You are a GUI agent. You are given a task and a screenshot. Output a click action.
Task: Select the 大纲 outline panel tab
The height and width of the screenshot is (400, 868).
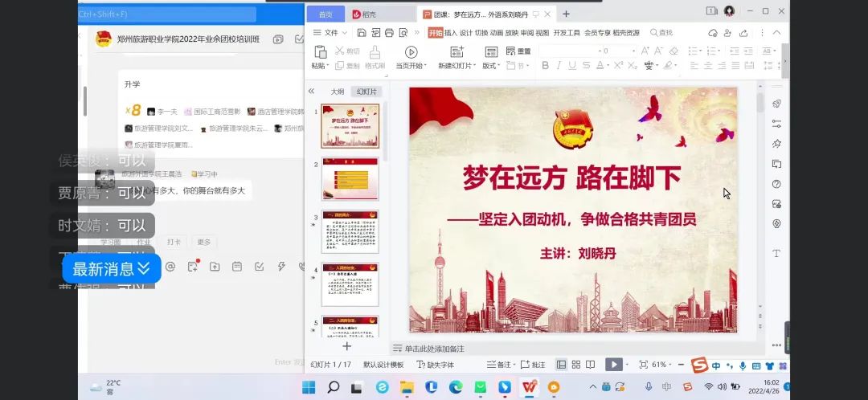[x=338, y=92]
